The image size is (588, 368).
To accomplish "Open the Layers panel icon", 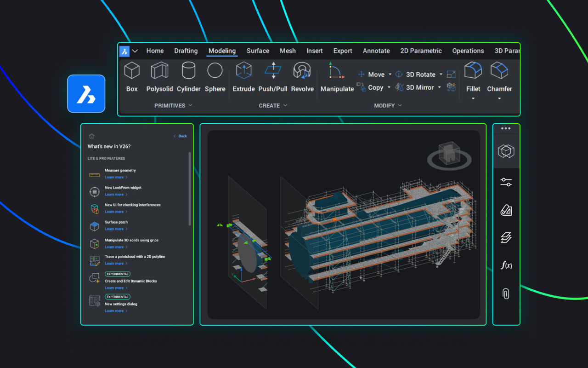I will (506, 238).
